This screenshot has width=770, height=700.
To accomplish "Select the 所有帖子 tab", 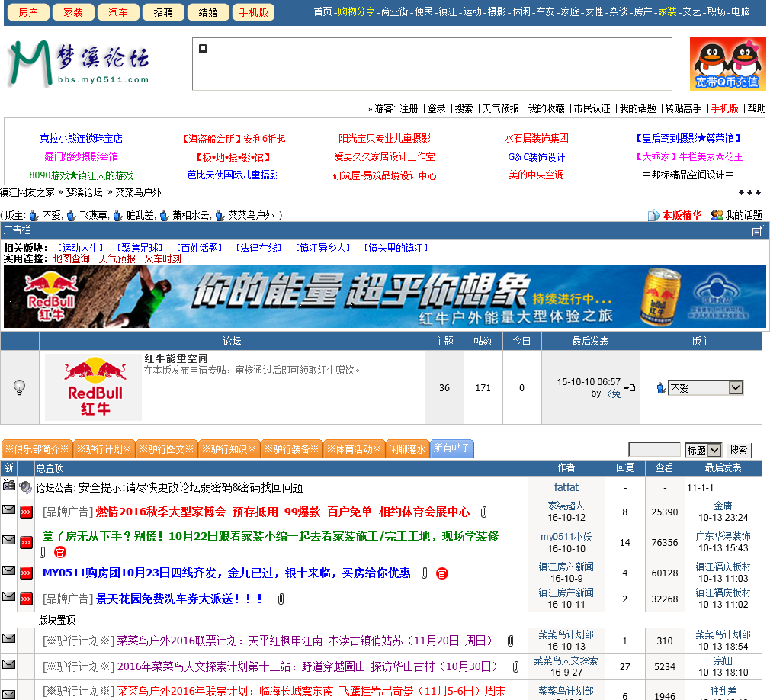I will [452, 448].
